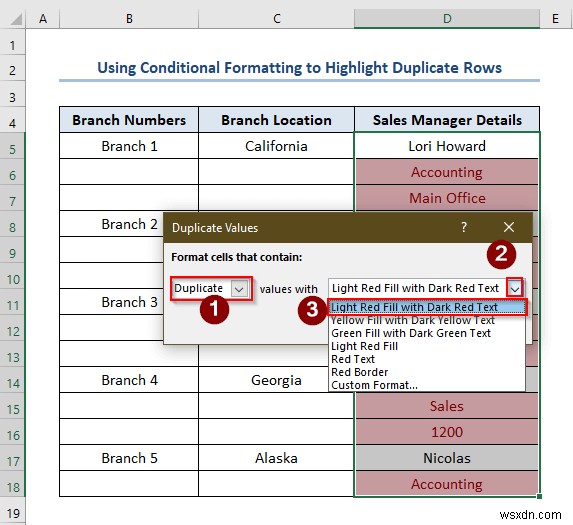Expand the format style dropdown arrow
Screen dimensions: 573x525
(x=515, y=289)
